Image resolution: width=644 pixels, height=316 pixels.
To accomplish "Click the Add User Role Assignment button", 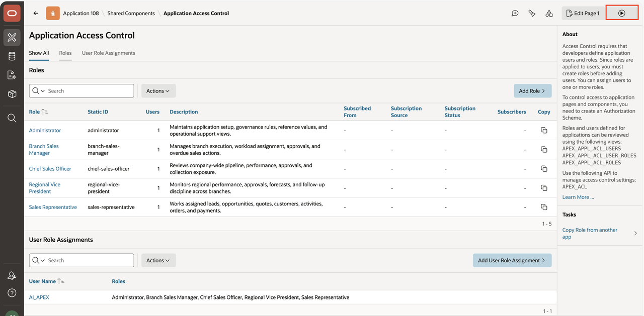I will coord(512,260).
